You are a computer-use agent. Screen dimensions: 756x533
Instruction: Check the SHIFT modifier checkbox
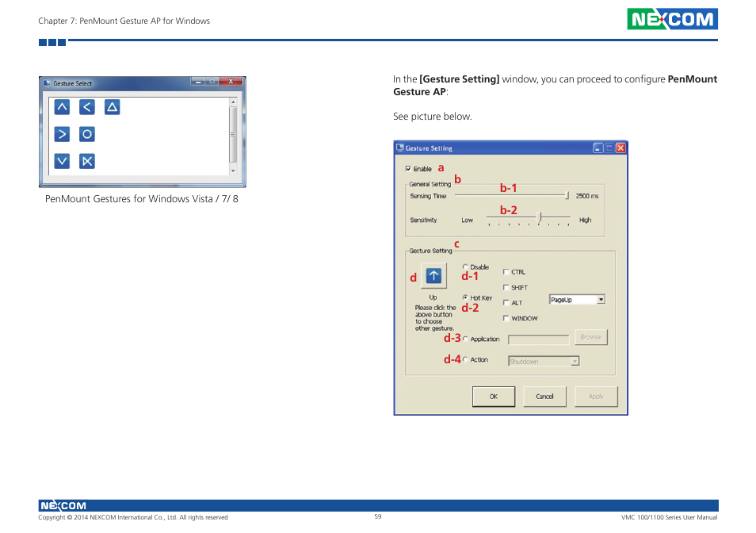pyautogui.click(x=506, y=287)
